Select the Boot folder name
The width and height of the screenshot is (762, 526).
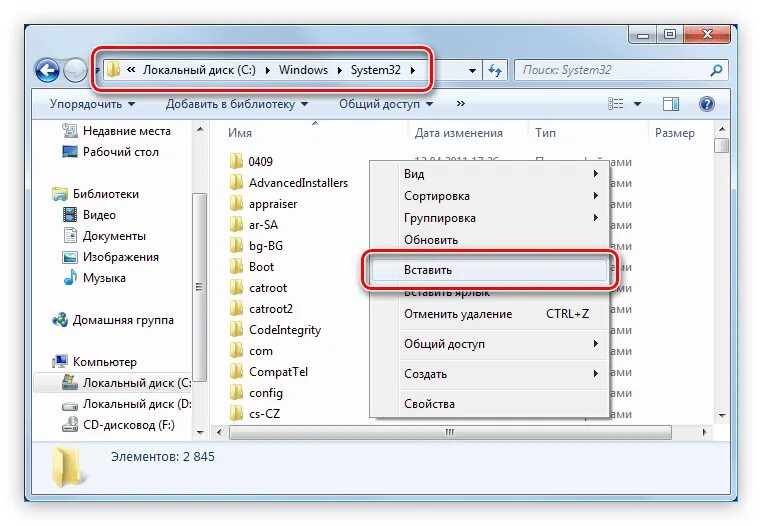click(x=261, y=266)
